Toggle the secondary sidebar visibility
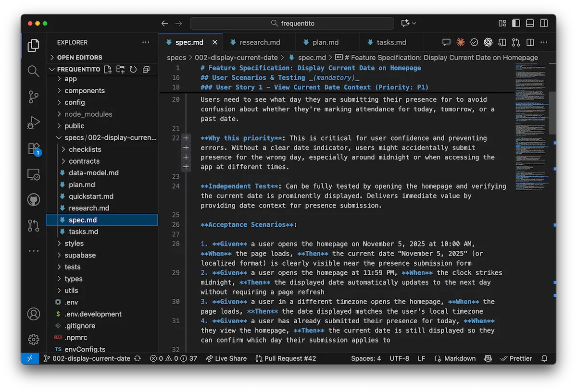The width and height of the screenshot is (577, 392). (x=544, y=23)
